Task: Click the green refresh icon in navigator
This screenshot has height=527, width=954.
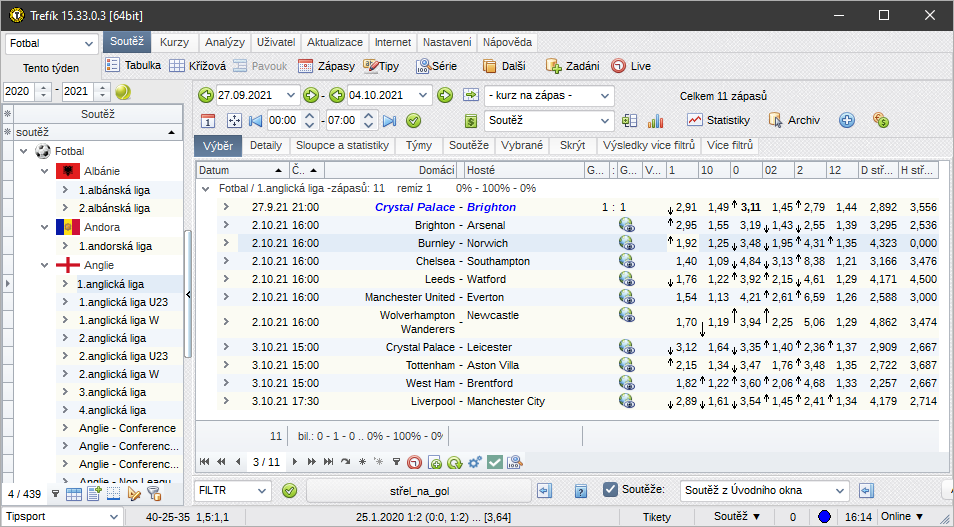Action: click(x=454, y=462)
